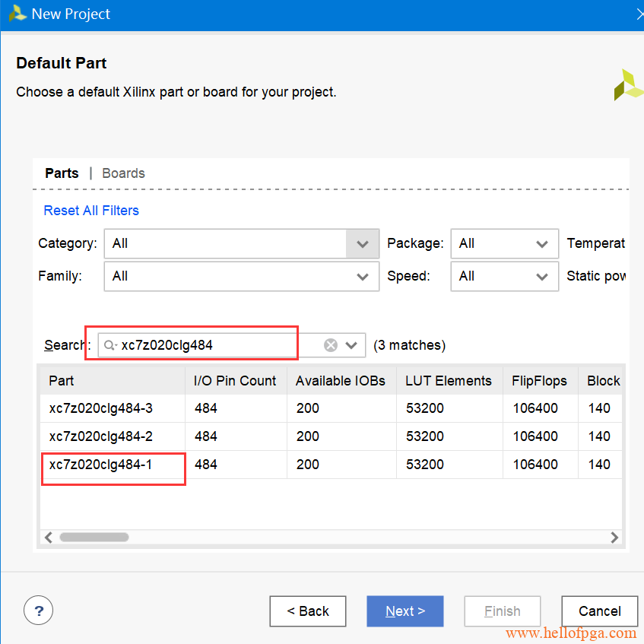This screenshot has width=644, height=644.
Task: Open the help question mark icon
Action: [38, 611]
